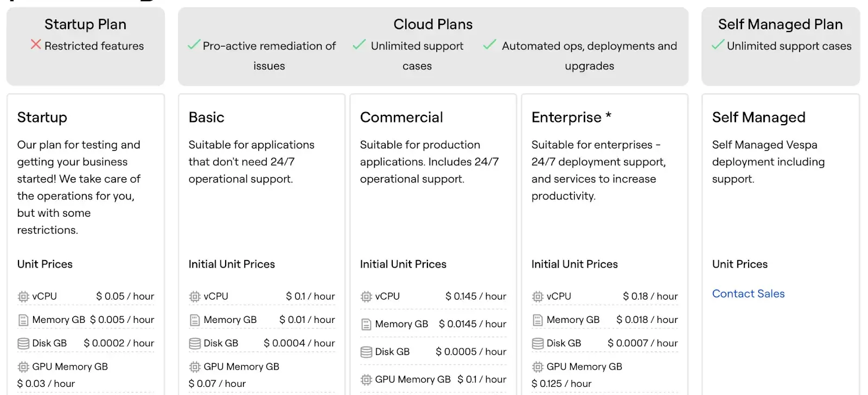Select the Cloud Plans header
Screen dimensions: 868x395
tap(433, 24)
